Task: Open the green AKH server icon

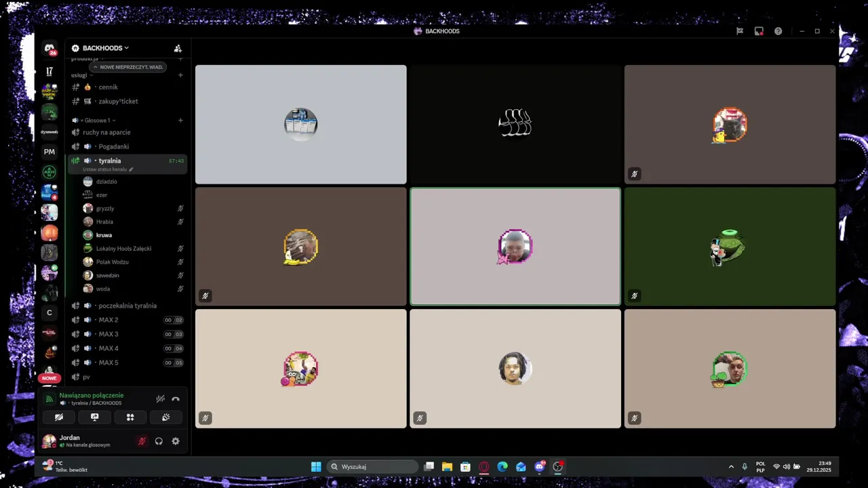Action: coord(50,172)
